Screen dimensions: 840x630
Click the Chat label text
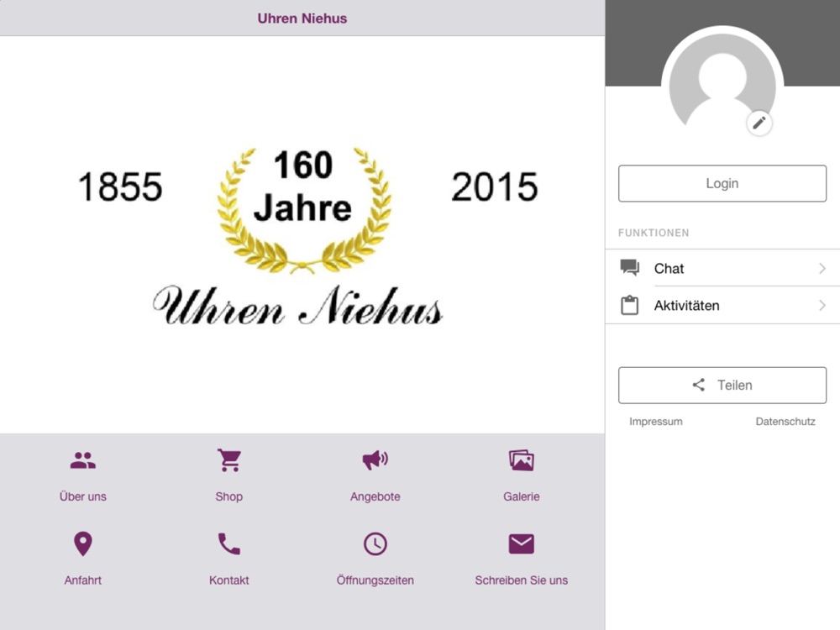point(669,269)
